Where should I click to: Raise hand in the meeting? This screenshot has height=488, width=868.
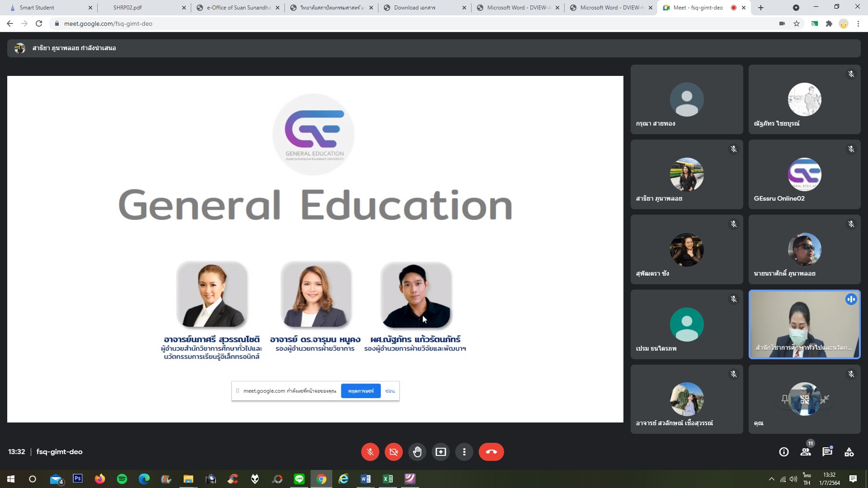pos(417,452)
